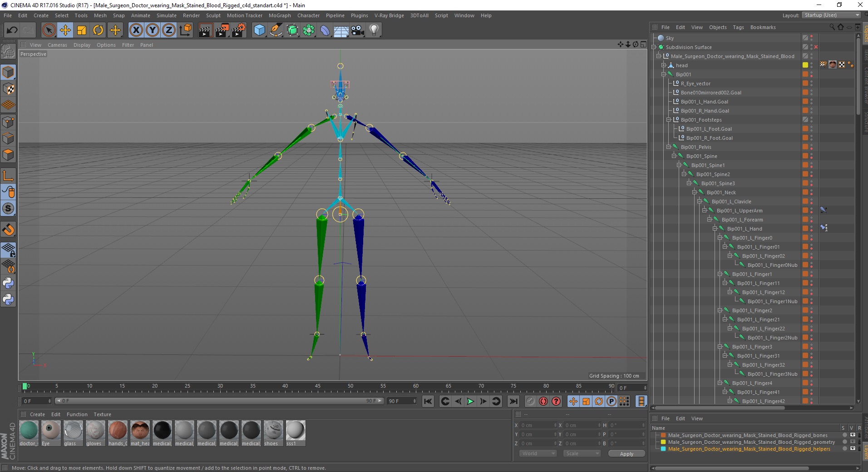The width and height of the screenshot is (868, 472).
Task: Play animation forward
Action: coord(470,401)
